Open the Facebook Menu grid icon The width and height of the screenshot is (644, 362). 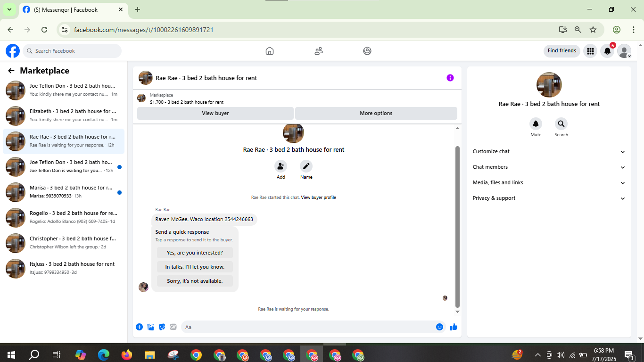click(x=590, y=51)
